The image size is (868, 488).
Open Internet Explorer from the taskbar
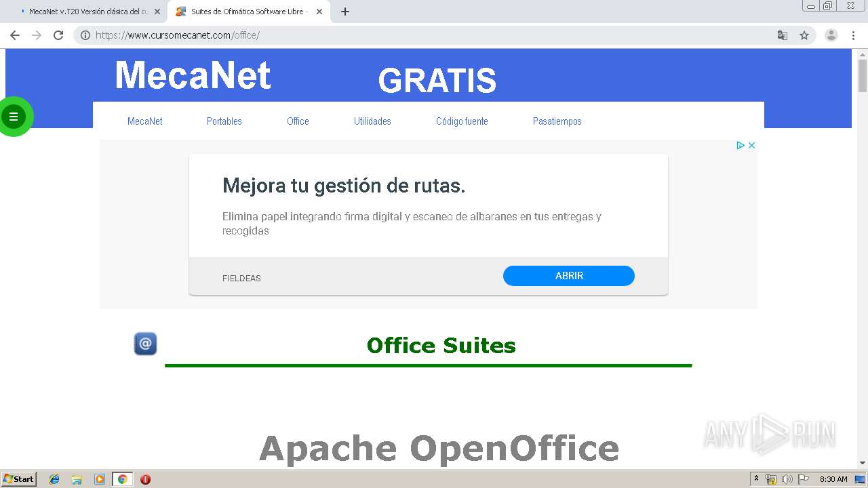[54, 479]
